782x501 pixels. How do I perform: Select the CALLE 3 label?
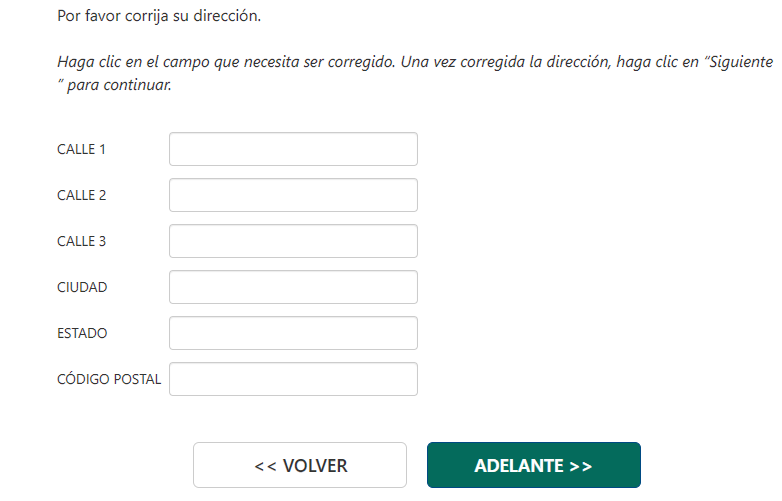coord(82,241)
